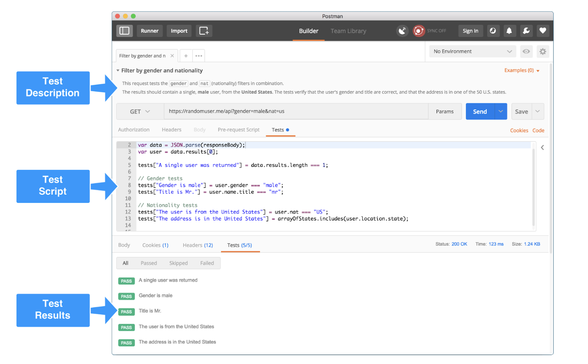Open the response Body tab
This screenshot has width=588, height=364.
(124, 245)
